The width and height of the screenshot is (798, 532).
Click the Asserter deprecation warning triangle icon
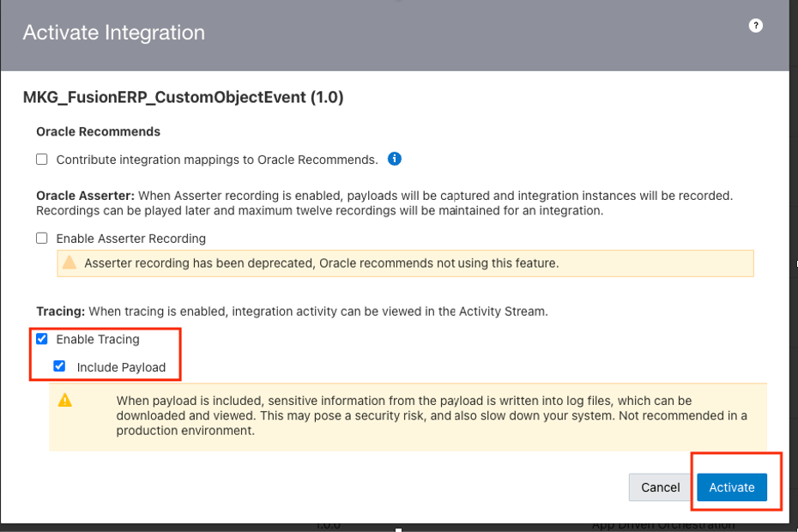[70, 263]
